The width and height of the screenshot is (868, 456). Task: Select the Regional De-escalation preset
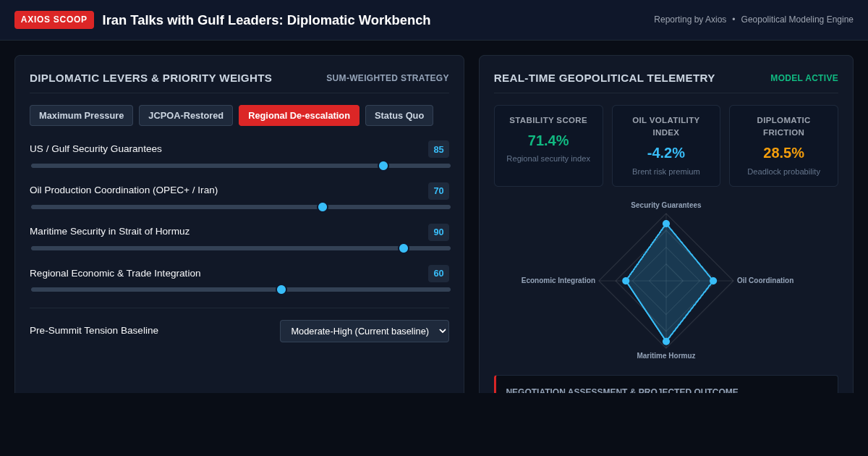tap(299, 116)
